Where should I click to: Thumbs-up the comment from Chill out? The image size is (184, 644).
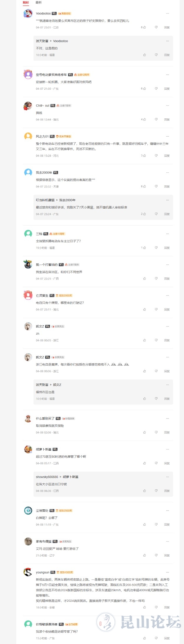[x=144, y=120]
